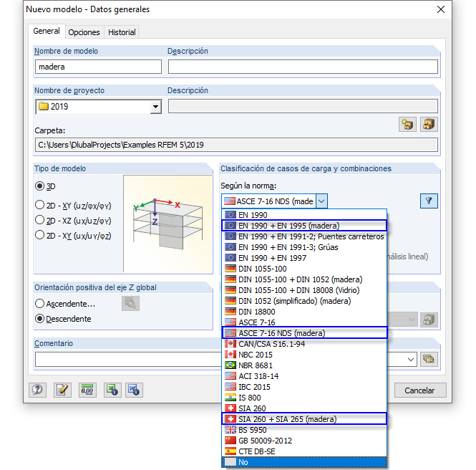Click the Word export settings icon
The height and width of the screenshot is (470, 476).
[134, 390]
